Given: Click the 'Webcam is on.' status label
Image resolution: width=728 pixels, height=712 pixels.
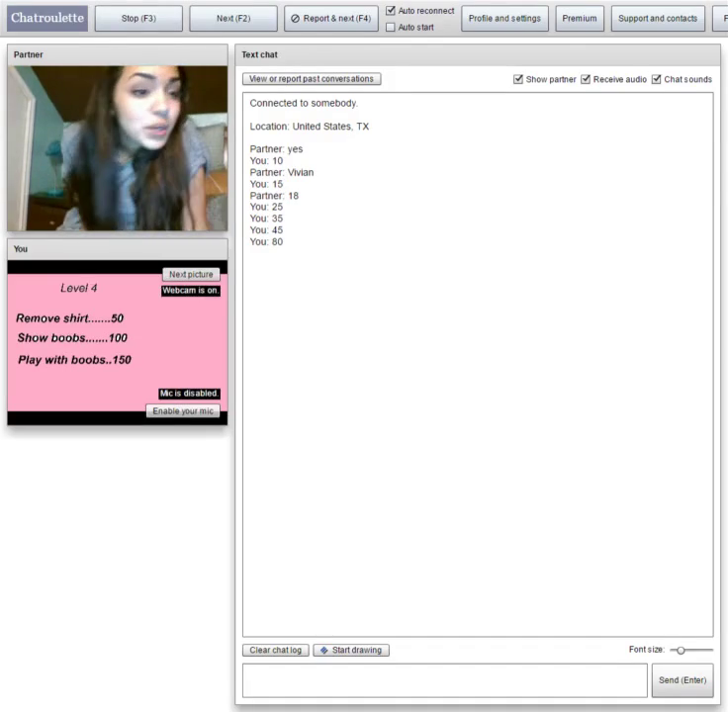Looking at the screenshot, I should tap(191, 291).
